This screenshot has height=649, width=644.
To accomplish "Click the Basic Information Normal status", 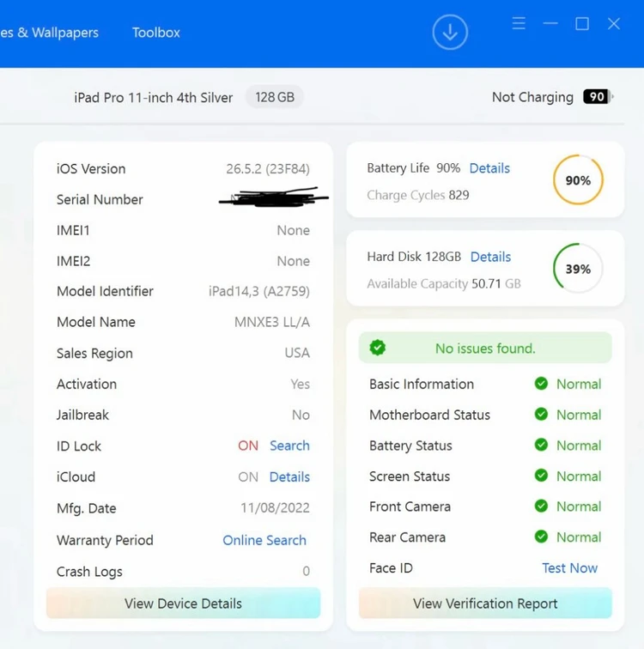I will [x=578, y=384].
